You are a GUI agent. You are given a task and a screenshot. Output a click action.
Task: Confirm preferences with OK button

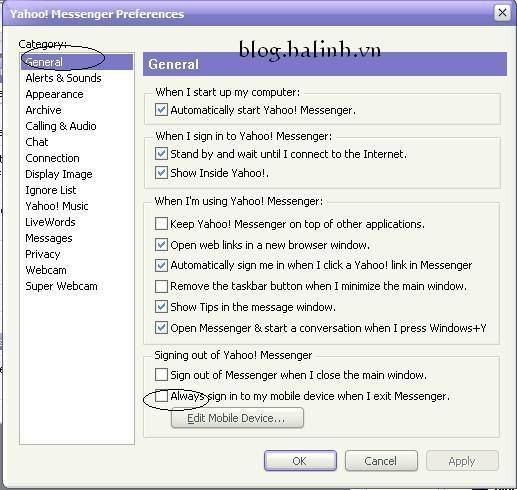(x=300, y=461)
